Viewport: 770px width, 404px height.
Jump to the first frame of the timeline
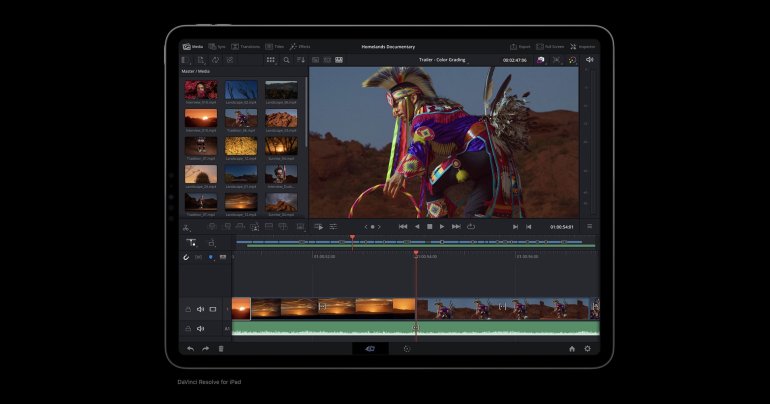tap(403, 227)
